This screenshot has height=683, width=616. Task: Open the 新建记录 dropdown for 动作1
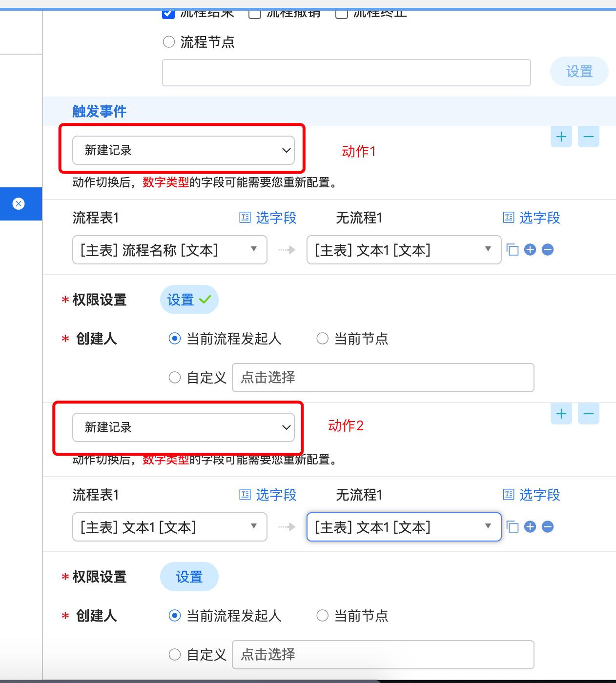click(x=184, y=150)
